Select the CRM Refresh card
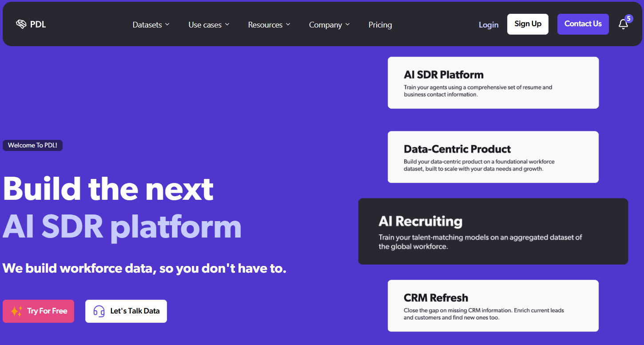This screenshot has height=345, width=644. pos(493,305)
